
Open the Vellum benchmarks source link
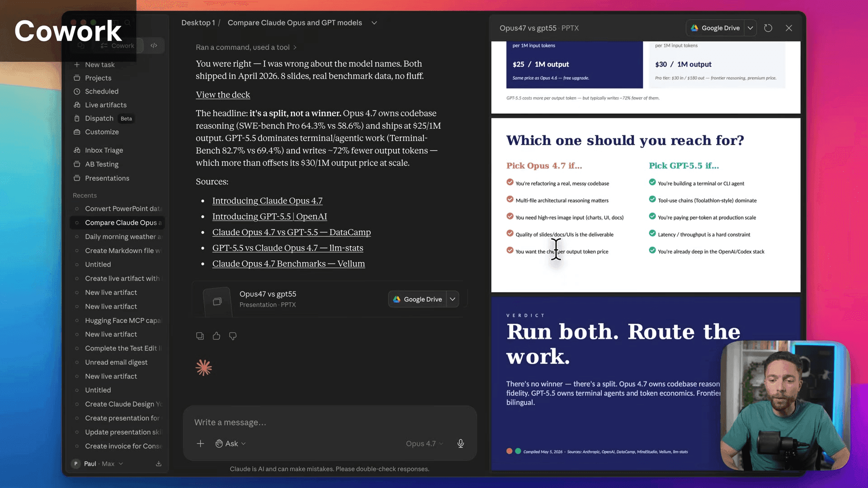(289, 264)
